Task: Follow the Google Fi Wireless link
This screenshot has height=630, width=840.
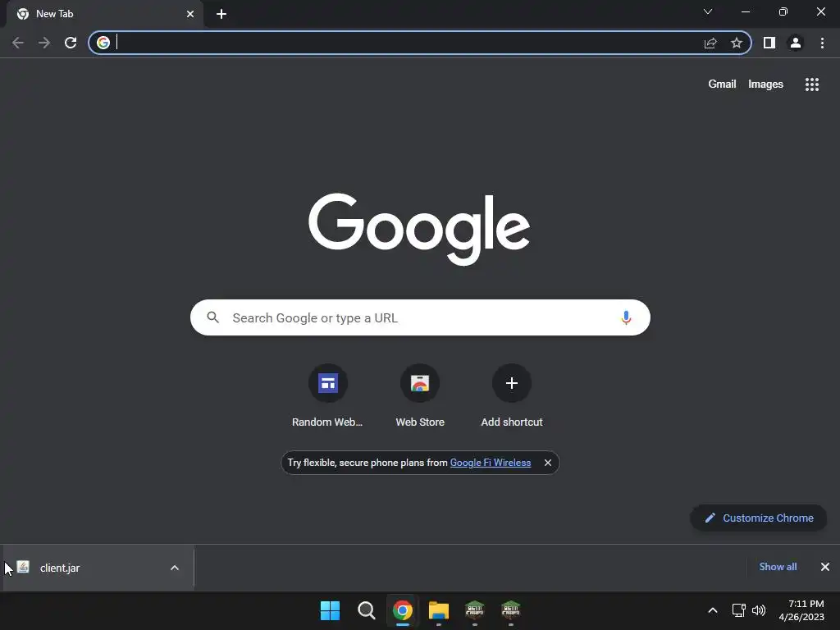Action: [491, 463]
